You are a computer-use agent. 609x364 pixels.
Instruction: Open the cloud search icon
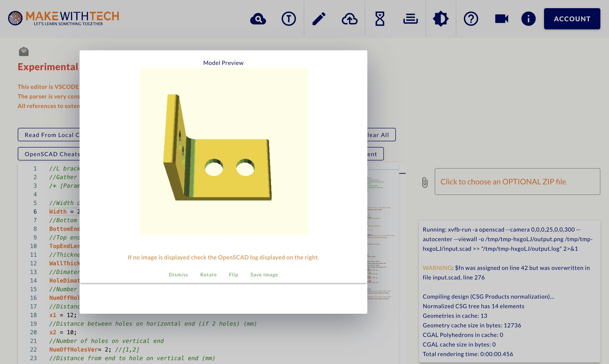pos(258,19)
